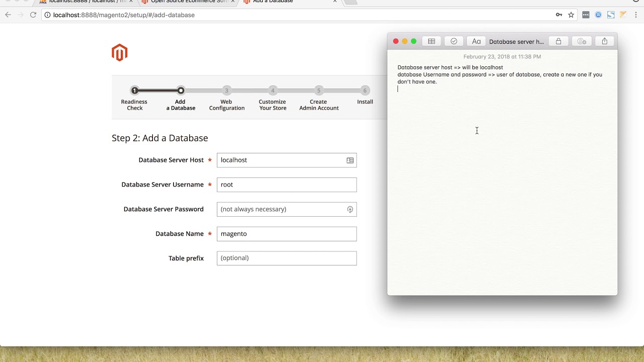Click the Database Server Username field
Viewport: 644px width, 362px height.
(287, 185)
